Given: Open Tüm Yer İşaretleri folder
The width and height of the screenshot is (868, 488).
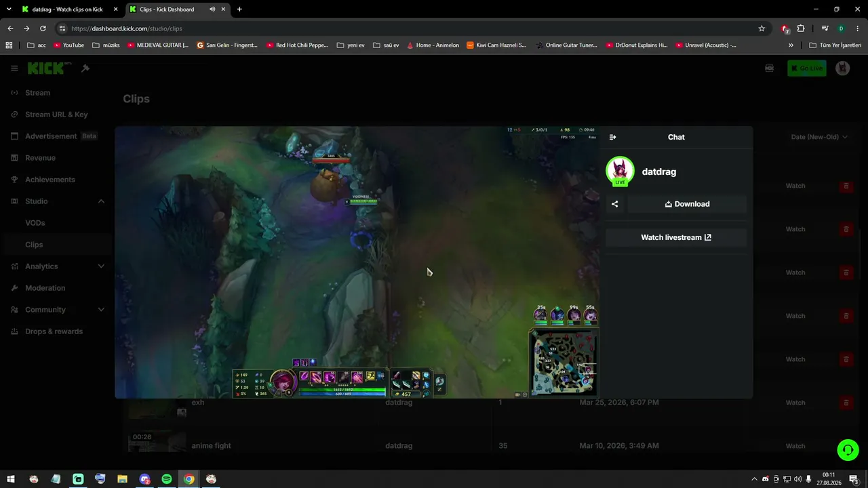Looking at the screenshot, I should coord(835,45).
